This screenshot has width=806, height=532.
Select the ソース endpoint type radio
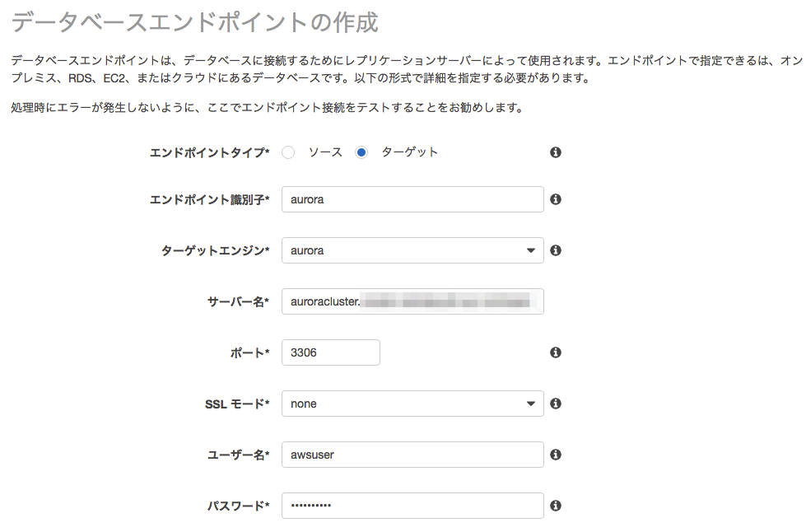tap(288, 152)
